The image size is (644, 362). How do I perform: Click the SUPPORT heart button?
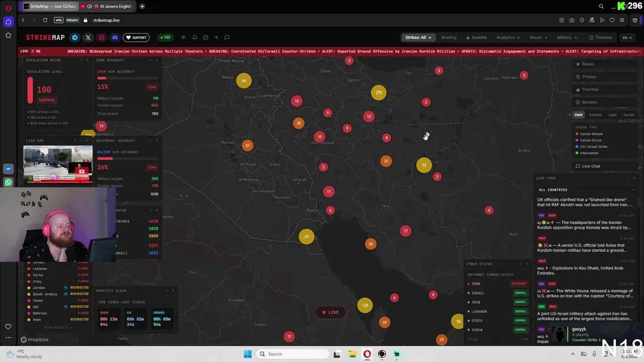136,37
